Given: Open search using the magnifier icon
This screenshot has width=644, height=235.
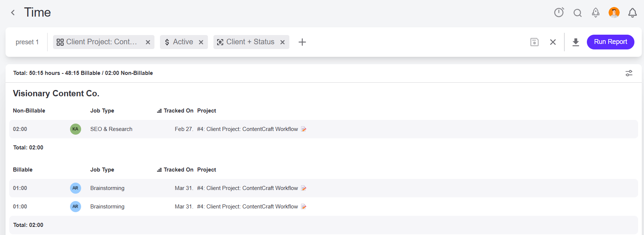Looking at the screenshot, I should (x=577, y=13).
